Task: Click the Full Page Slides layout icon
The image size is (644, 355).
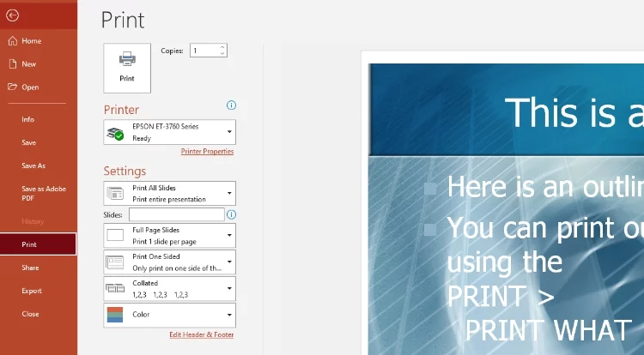Action: click(x=115, y=235)
